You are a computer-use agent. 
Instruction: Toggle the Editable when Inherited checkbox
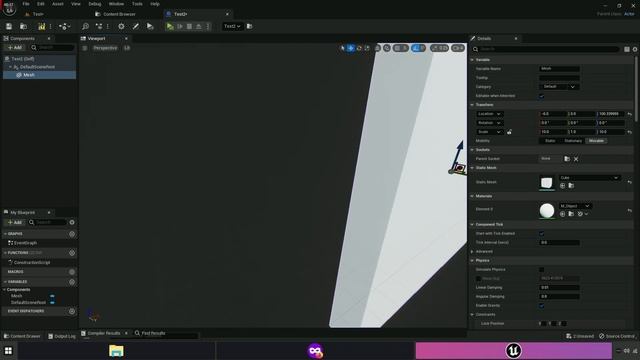tap(542, 96)
